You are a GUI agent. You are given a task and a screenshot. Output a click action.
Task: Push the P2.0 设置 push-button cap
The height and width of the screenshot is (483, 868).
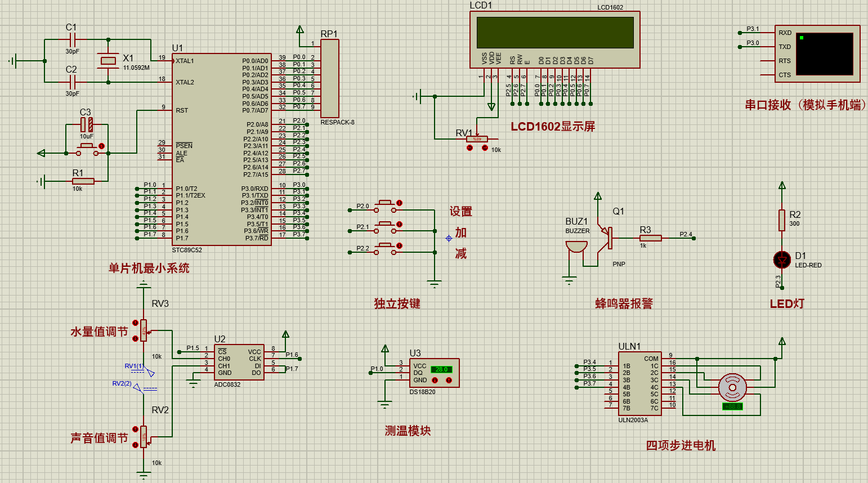pyautogui.click(x=385, y=203)
